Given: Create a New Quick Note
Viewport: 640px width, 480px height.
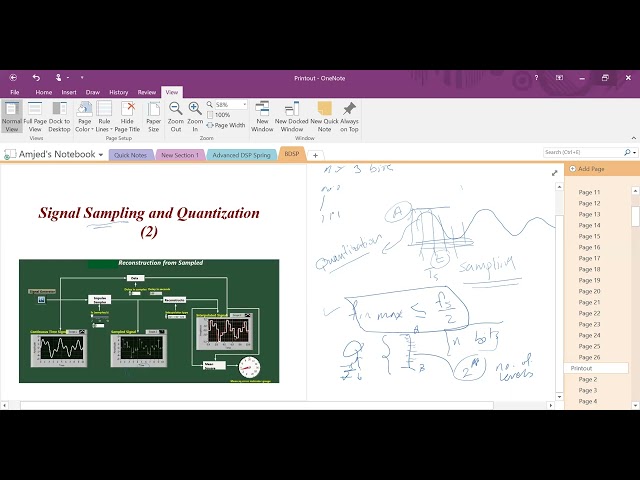Looking at the screenshot, I should coord(324,117).
